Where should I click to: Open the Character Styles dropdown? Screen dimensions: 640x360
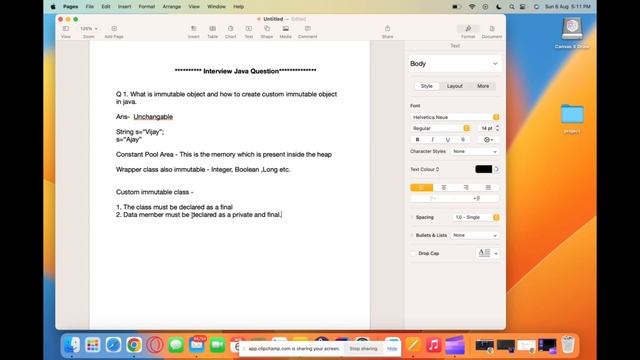tap(474, 151)
